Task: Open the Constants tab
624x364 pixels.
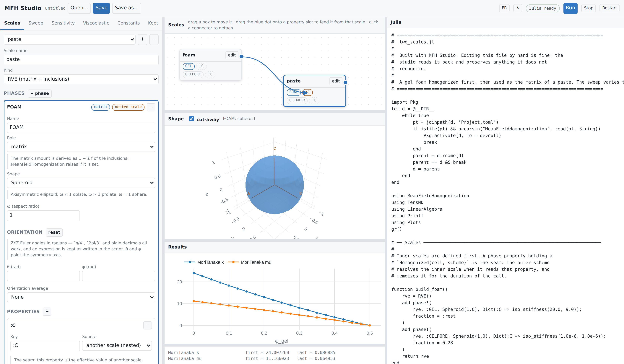Action: coord(128,23)
